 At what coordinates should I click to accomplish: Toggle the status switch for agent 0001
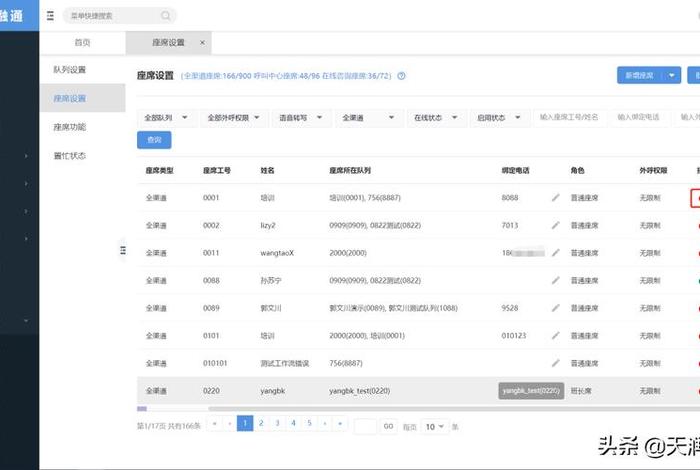pyautogui.click(x=696, y=198)
